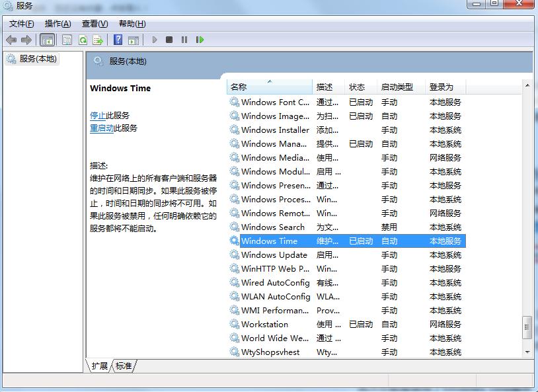Click the gear icon beside WtyShopsvhest

(x=235, y=352)
